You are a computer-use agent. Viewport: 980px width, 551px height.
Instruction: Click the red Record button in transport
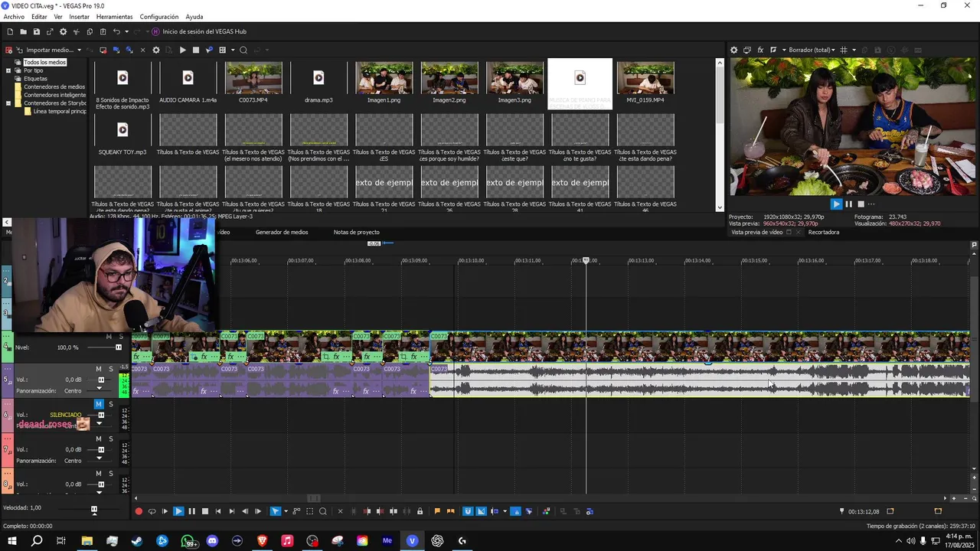(x=139, y=511)
